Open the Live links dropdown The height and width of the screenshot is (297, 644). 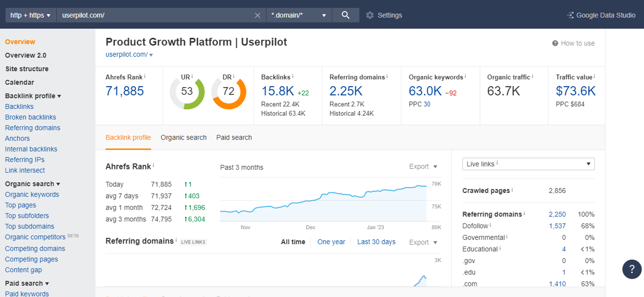(x=528, y=164)
